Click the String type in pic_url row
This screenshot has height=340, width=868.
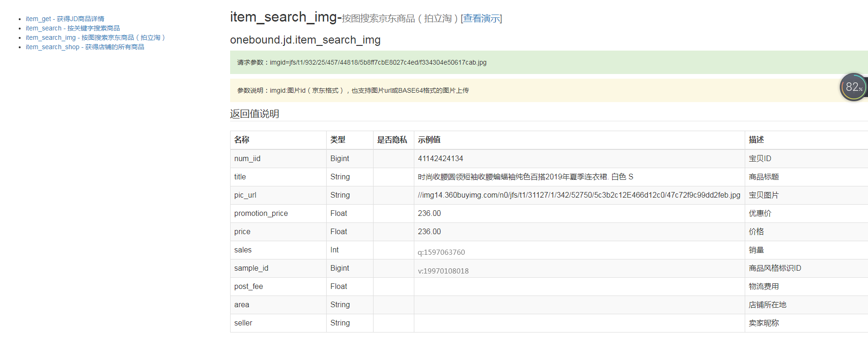coord(340,195)
